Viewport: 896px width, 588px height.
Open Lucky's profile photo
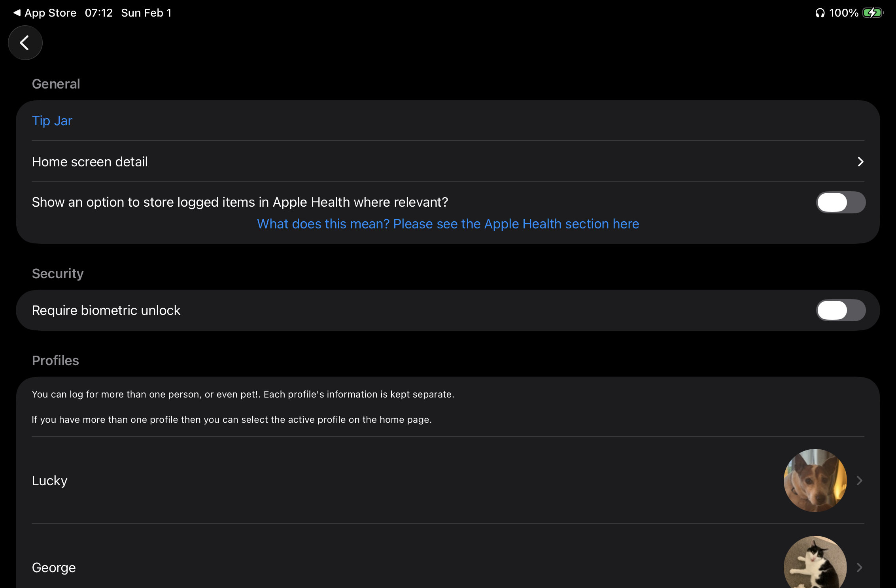pos(815,481)
